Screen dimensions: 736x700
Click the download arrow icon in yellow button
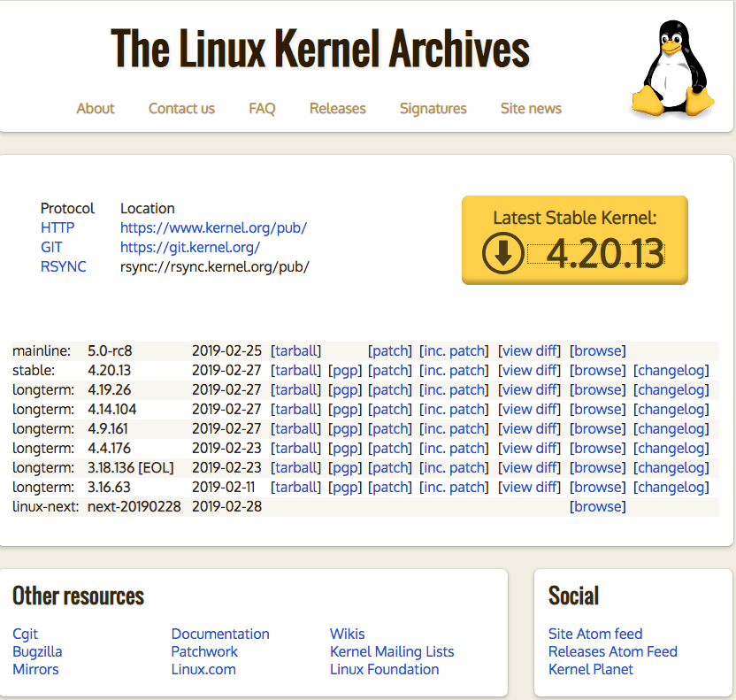coord(502,253)
